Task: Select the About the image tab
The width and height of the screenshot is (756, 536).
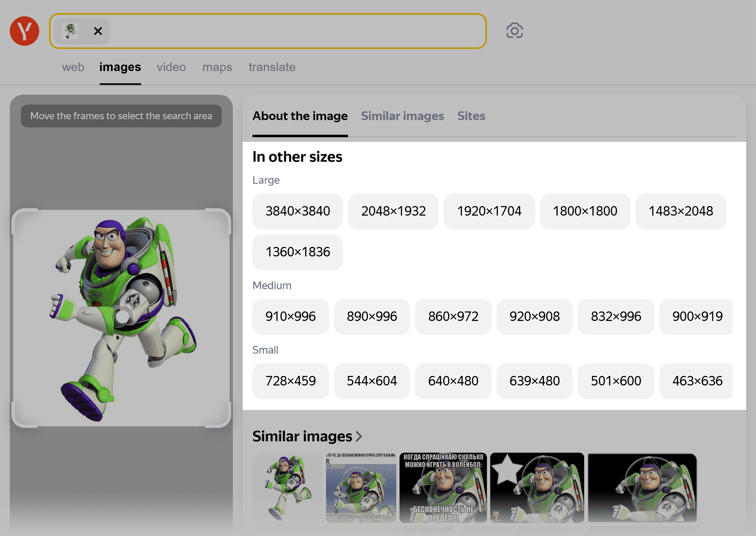Action: [300, 116]
